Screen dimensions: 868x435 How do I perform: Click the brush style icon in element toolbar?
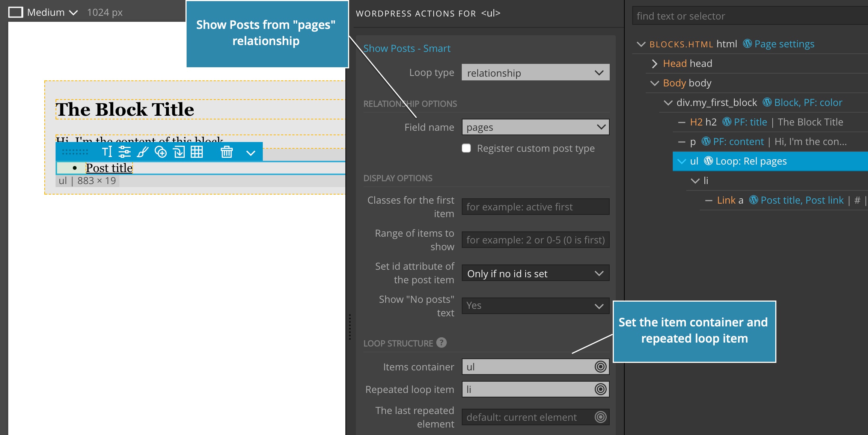click(x=143, y=152)
